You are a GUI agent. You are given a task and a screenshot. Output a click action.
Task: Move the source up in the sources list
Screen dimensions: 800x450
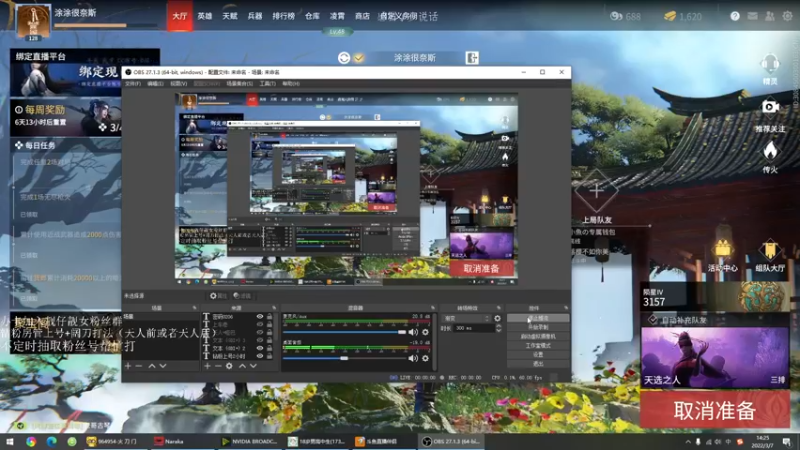(x=242, y=366)
